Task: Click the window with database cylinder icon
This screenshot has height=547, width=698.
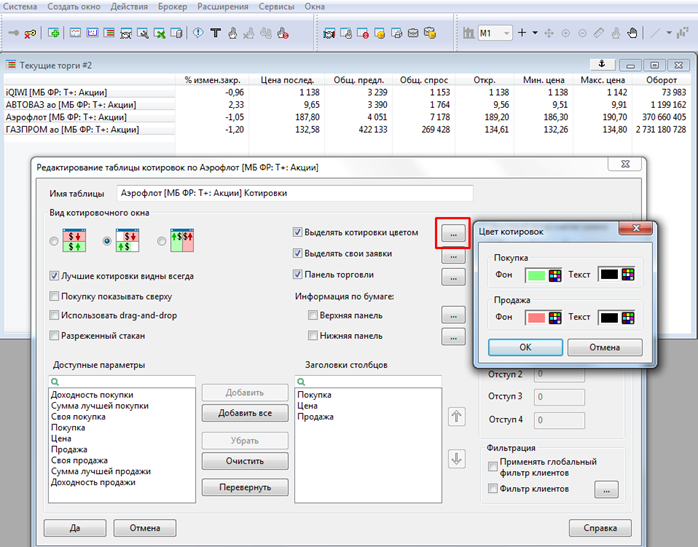Action: click(176, 33)
